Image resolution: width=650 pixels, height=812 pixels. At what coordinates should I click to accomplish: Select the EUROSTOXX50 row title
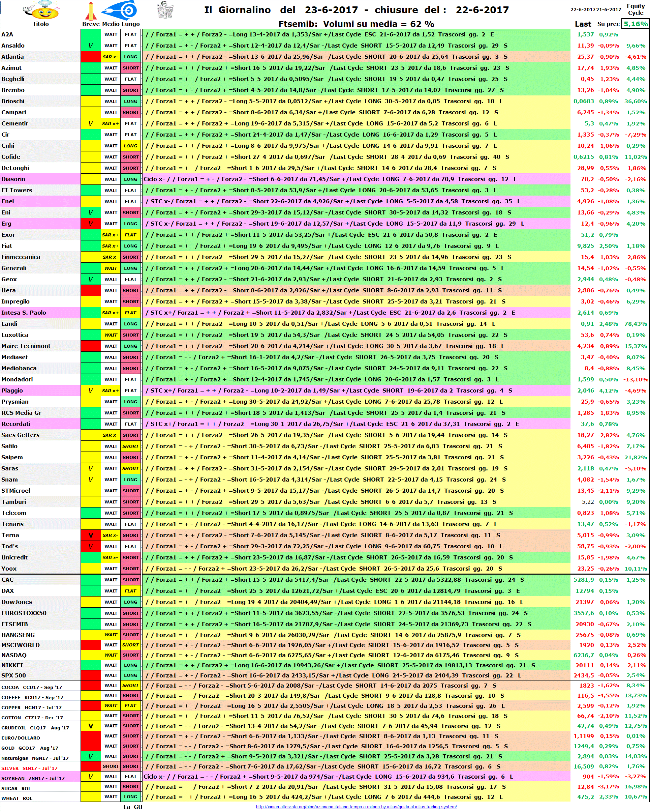pos(24,613)
